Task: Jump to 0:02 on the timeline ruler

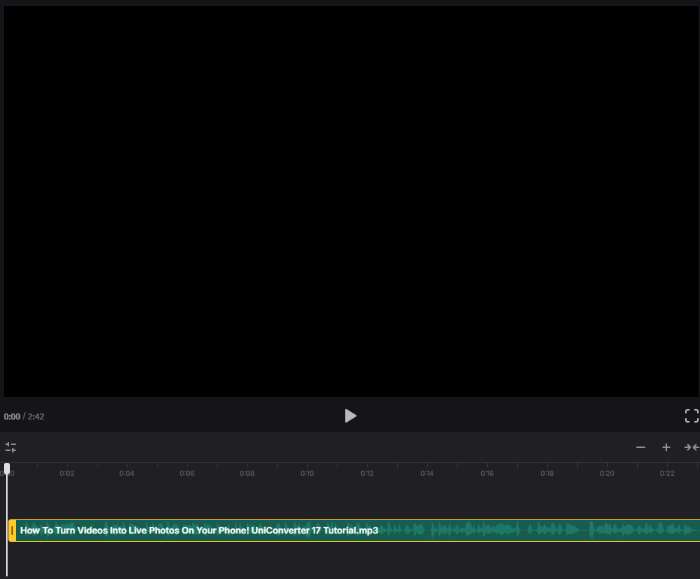Action: pyautogui.click(x=67, y=473)
